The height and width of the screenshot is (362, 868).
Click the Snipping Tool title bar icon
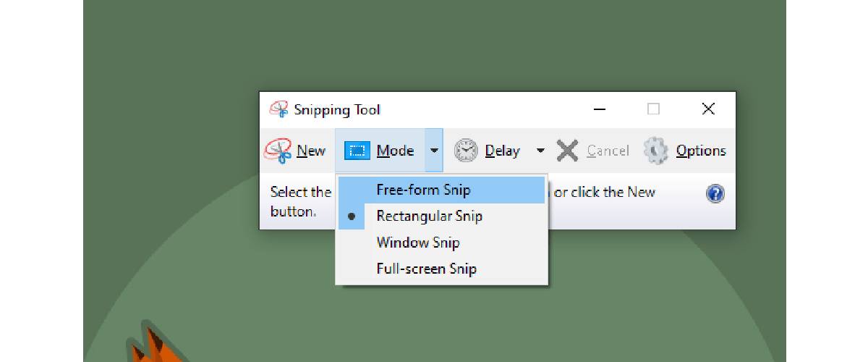coord(278,109)
